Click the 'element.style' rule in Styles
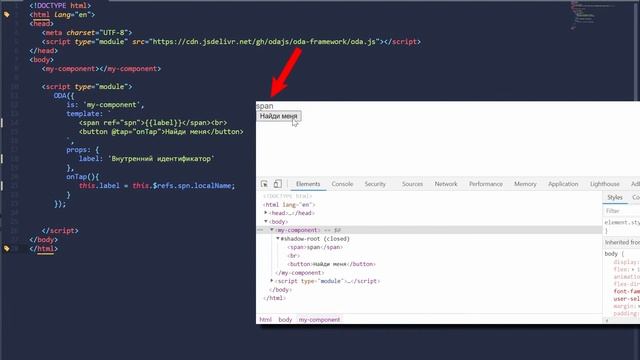Image resolution: width=640 pixels, height=360 pixels. click(622, 222)
